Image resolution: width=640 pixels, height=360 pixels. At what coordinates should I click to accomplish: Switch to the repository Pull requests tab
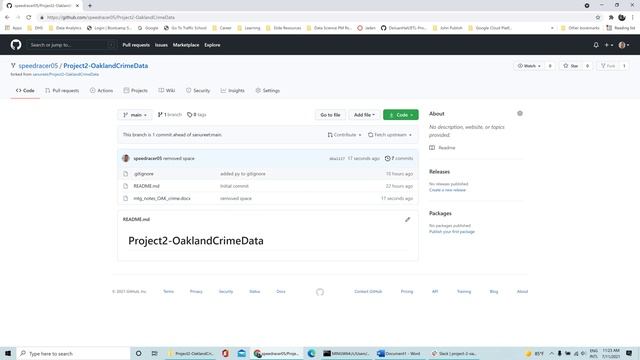62,91
